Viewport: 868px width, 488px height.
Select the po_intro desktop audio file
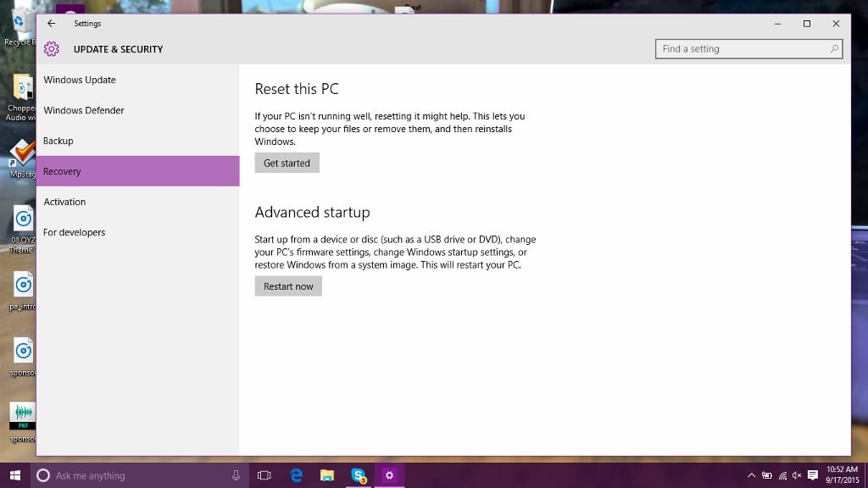pos(22,291)
